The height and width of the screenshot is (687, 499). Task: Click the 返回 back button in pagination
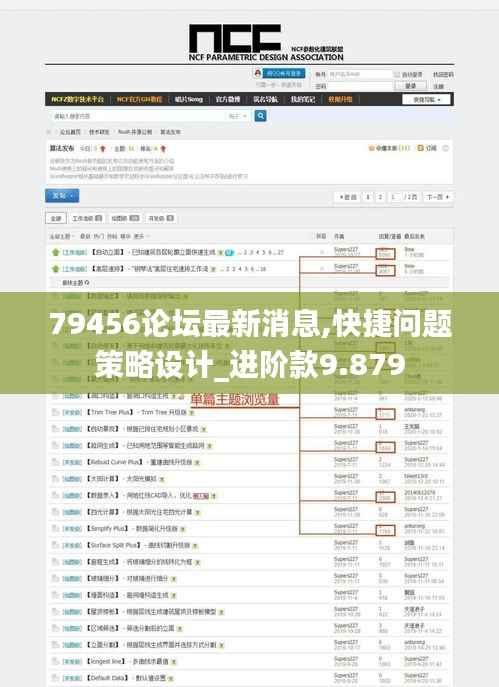click(348, 197)
